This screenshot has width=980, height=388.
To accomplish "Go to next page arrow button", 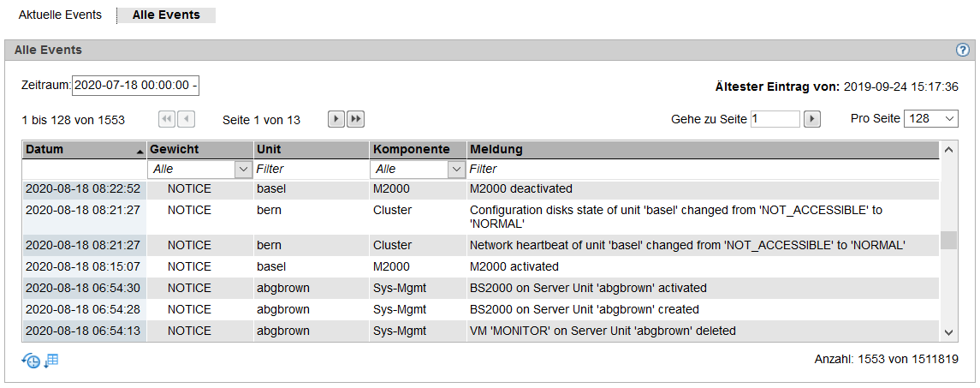I will 336,120.
